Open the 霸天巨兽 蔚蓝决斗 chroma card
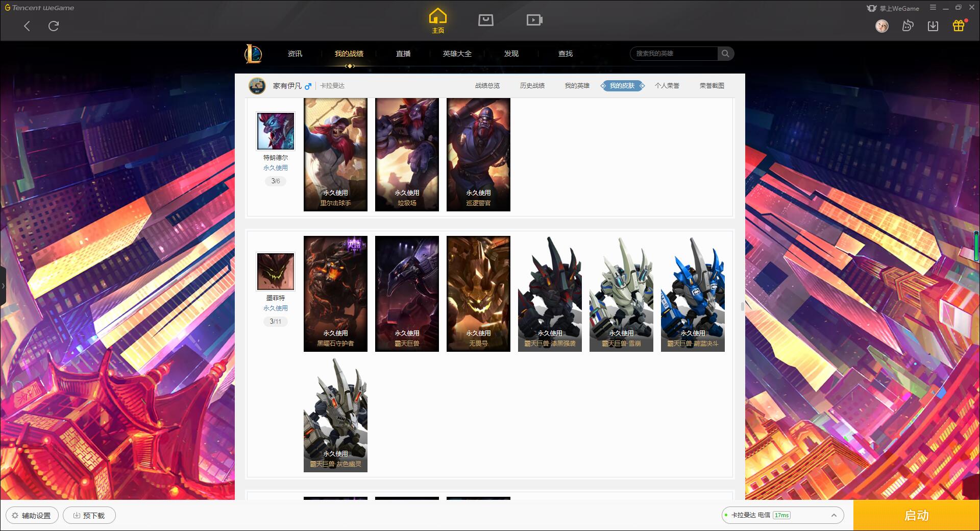The height and width of the screenshot is (531, 980). point(693,294)
